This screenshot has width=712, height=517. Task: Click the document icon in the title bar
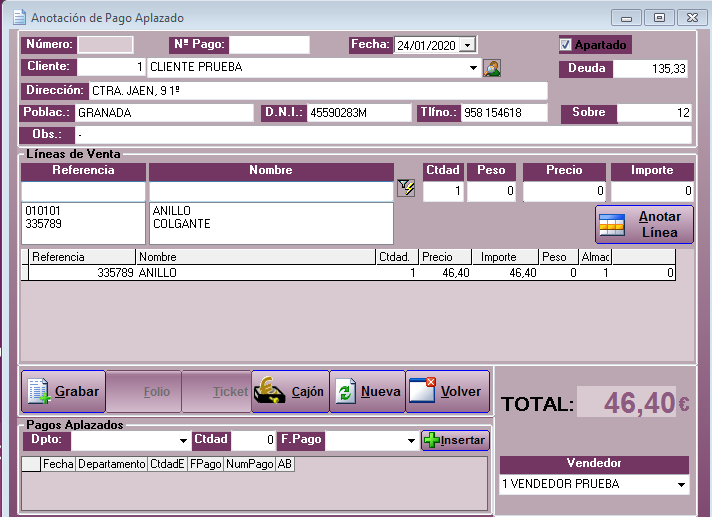coord(19,17)
